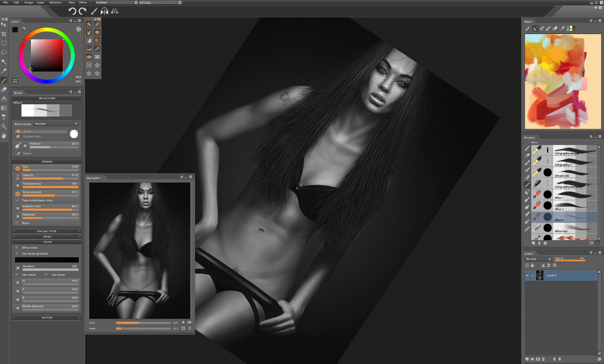
Task: Click the Color panel settings gear
Action: pos(71,20)
